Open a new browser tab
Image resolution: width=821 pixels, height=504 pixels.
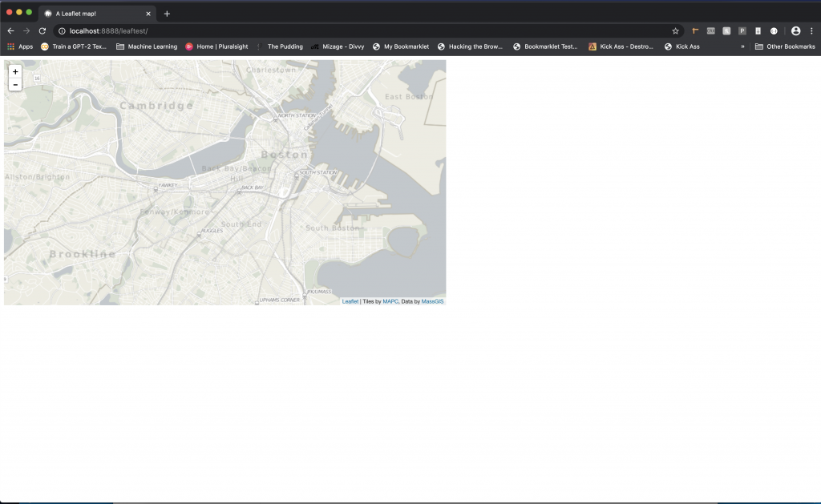click(x=166, y=13)
